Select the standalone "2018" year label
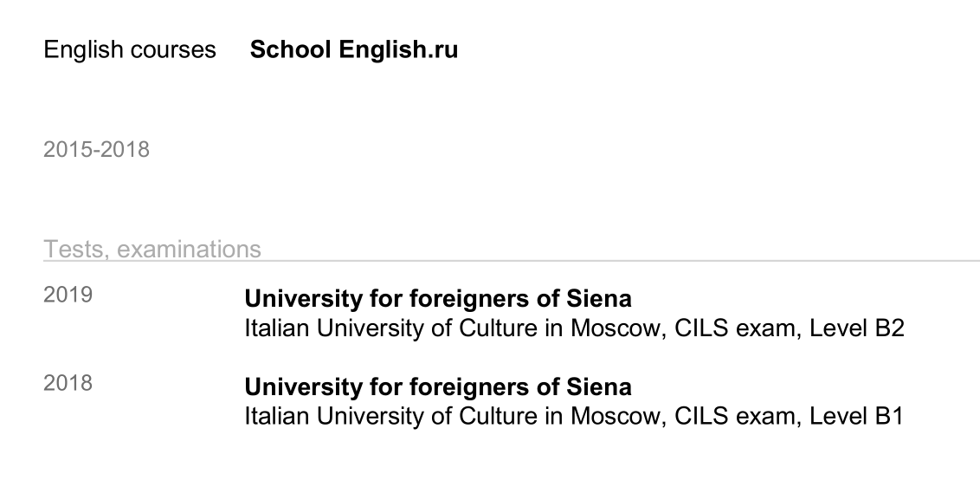 [68, 383]
